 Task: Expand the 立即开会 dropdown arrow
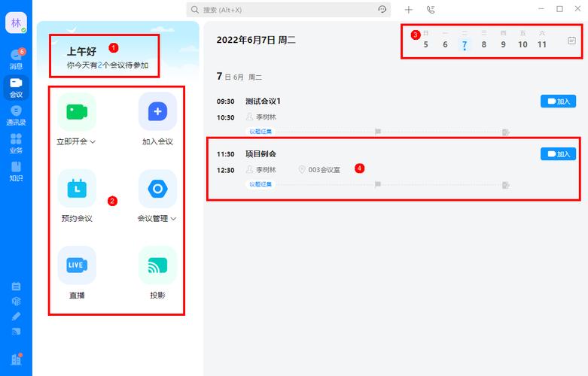click(93, 141)
